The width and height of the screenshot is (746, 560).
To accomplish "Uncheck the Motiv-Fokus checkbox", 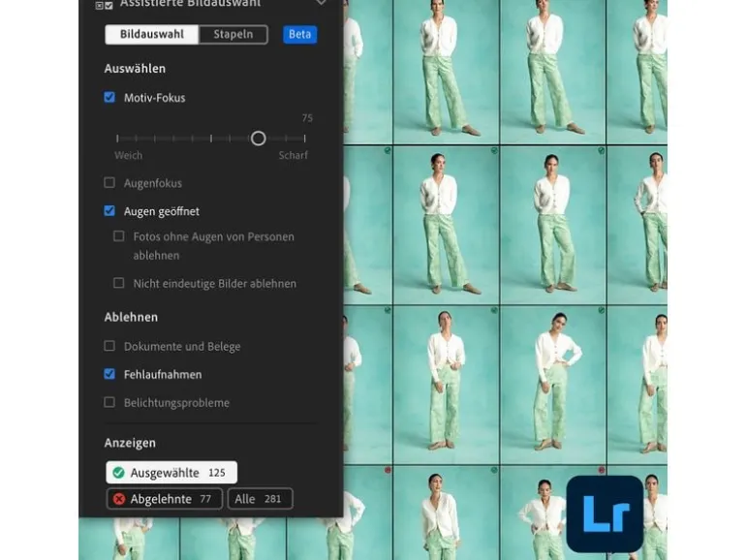I will [109, 98].
